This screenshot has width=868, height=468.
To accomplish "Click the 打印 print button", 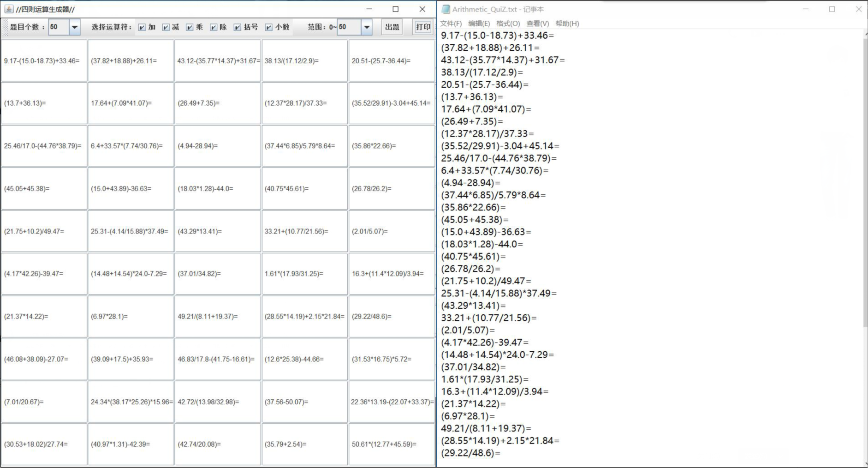I will point(423,27).
